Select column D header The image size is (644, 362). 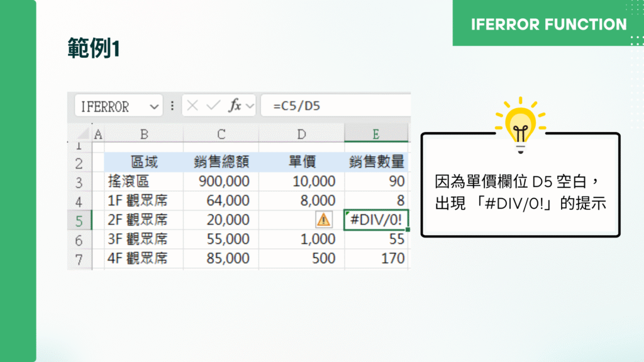tap(301, 134)
